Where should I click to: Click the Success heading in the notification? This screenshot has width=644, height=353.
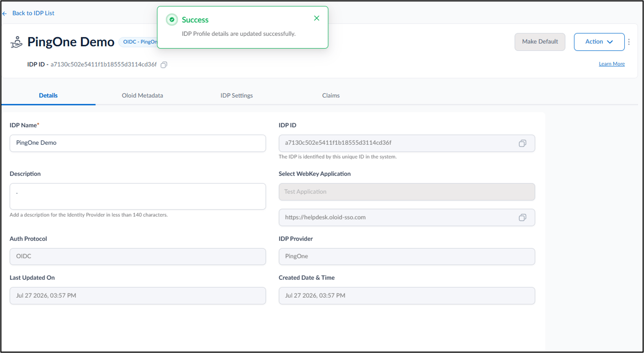[x=195, y=20]
